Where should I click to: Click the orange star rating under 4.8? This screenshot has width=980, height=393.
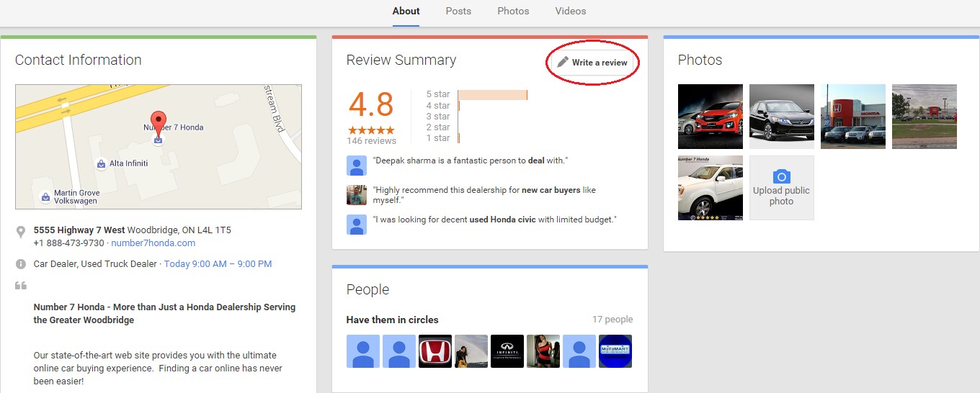click(371, 130)
